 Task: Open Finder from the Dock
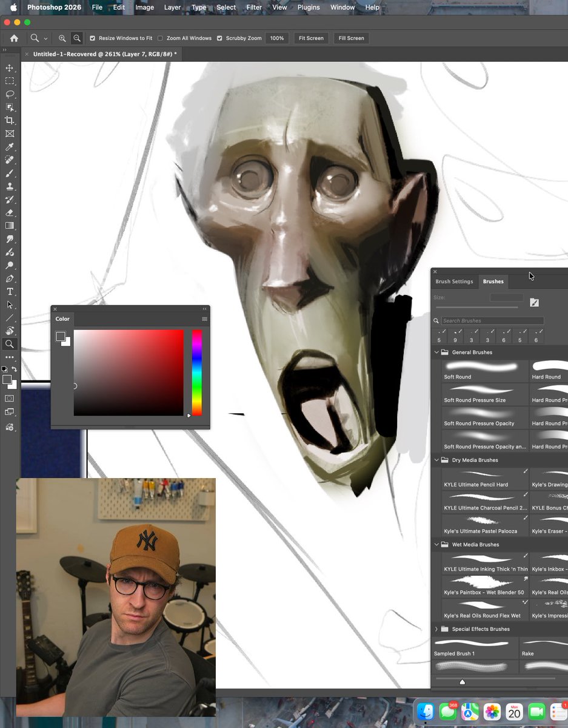click(426, 712)
